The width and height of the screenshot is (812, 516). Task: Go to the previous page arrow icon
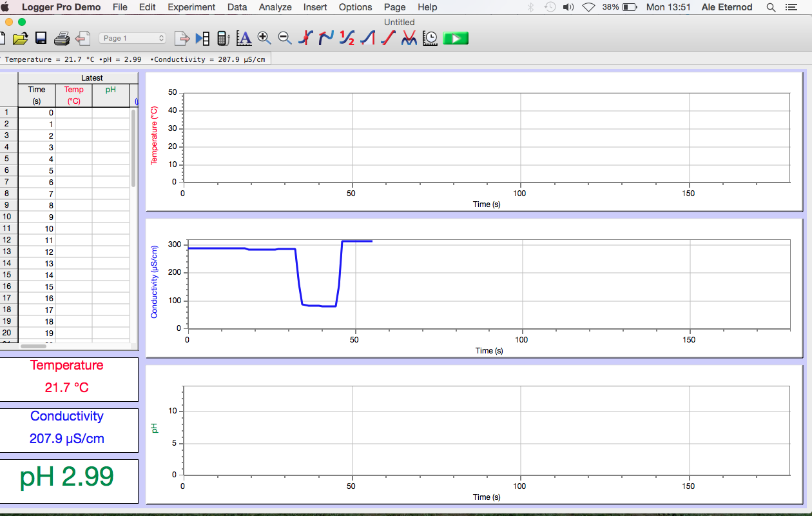pos(82,39)
